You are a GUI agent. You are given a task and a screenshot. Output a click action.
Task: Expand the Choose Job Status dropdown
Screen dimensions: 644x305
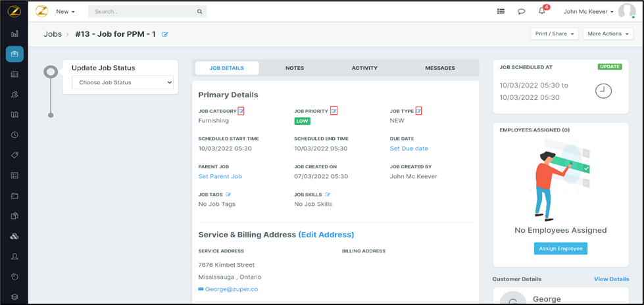tap(122, 83)
